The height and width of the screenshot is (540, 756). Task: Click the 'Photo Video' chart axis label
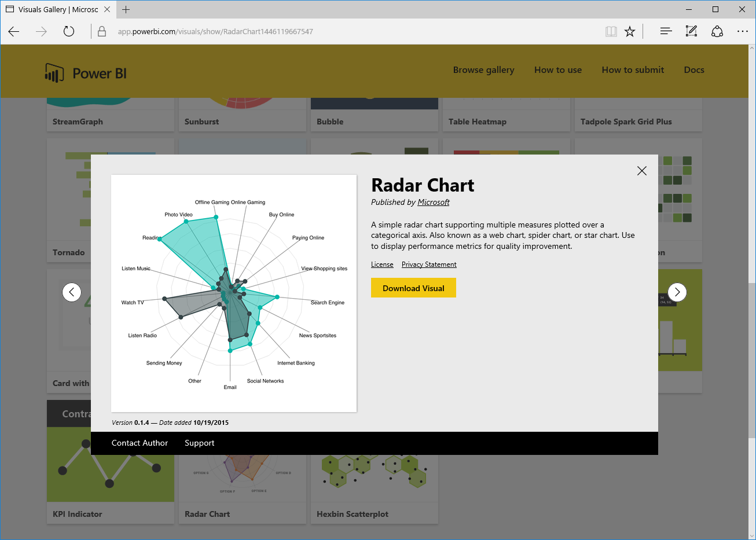pos(178,215)
